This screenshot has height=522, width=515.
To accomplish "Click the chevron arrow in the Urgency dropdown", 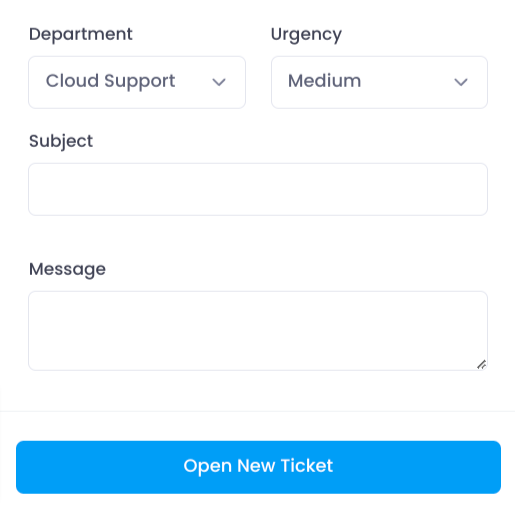I will pyautogui.click(x=461, y=82).
